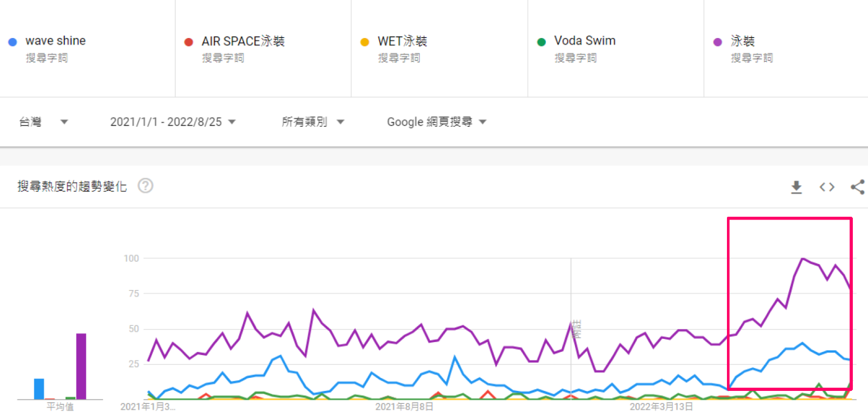The width and height of the screenshot is (868, 418).
Task: Click the share icon
Action: point(857,187)
